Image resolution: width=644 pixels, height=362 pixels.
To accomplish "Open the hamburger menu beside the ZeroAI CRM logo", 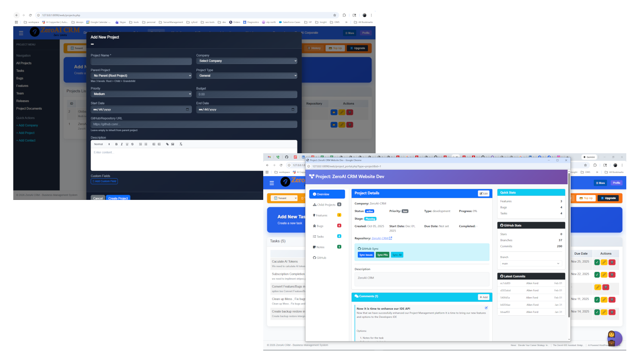I will pos(21,33).
